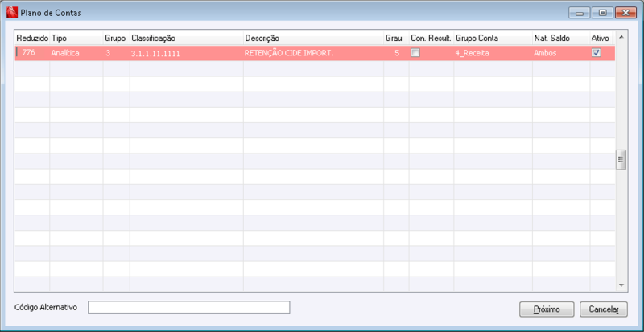Click the scrollbar down arrow
The height and width of the screenshot is (332, 644).
click(x=621, y=285)
